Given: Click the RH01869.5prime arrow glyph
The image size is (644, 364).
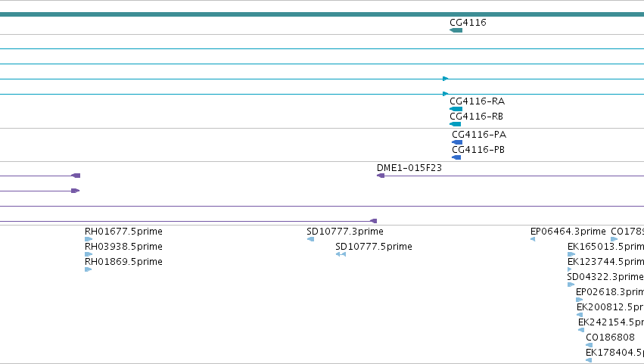Looking at the screenshot, I should tap(88, 269).
